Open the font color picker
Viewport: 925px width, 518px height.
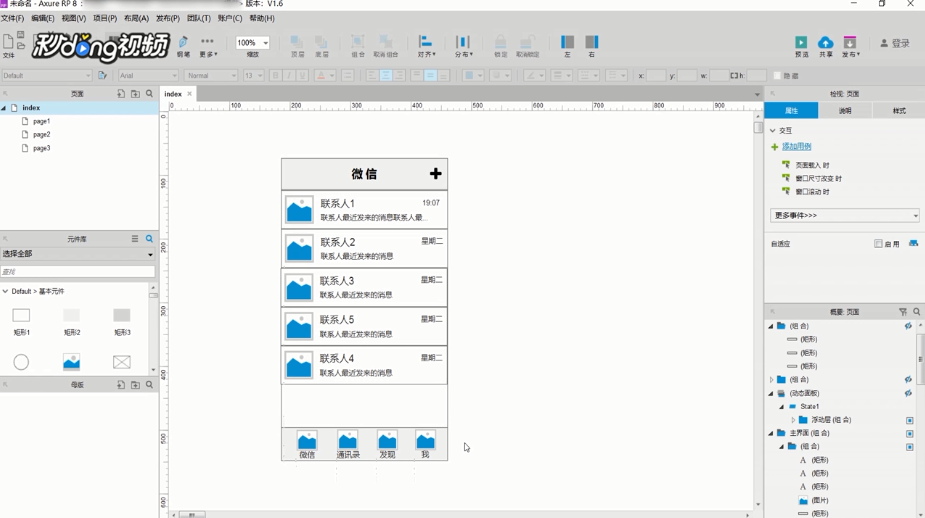point(324,76)
